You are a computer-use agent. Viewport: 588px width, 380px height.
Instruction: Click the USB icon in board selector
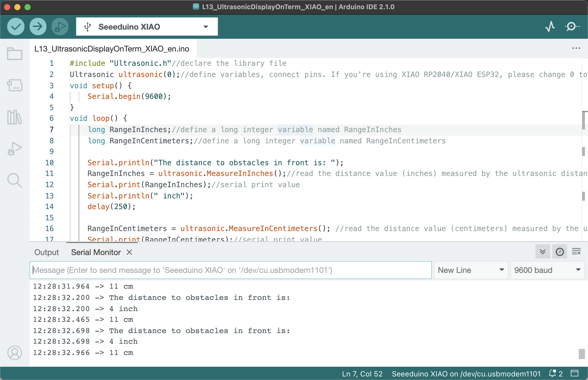(x=88, y=27)
